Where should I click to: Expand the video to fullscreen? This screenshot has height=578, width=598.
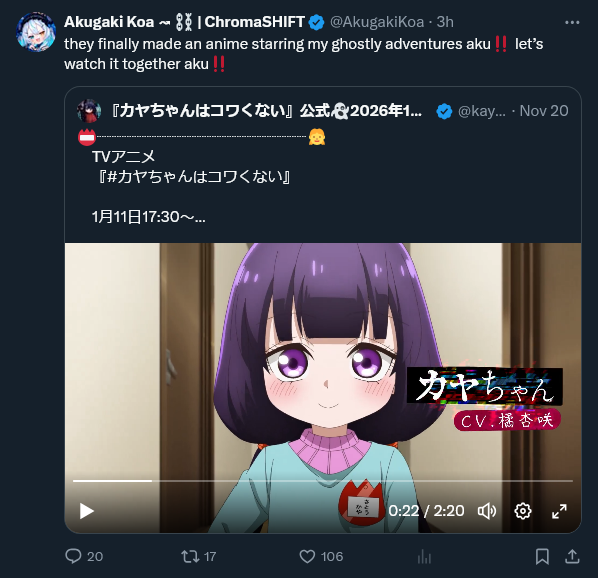(x=559, y=511)
